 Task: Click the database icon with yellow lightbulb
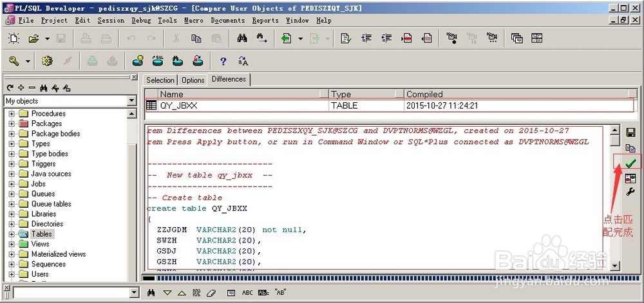[138, 61]
